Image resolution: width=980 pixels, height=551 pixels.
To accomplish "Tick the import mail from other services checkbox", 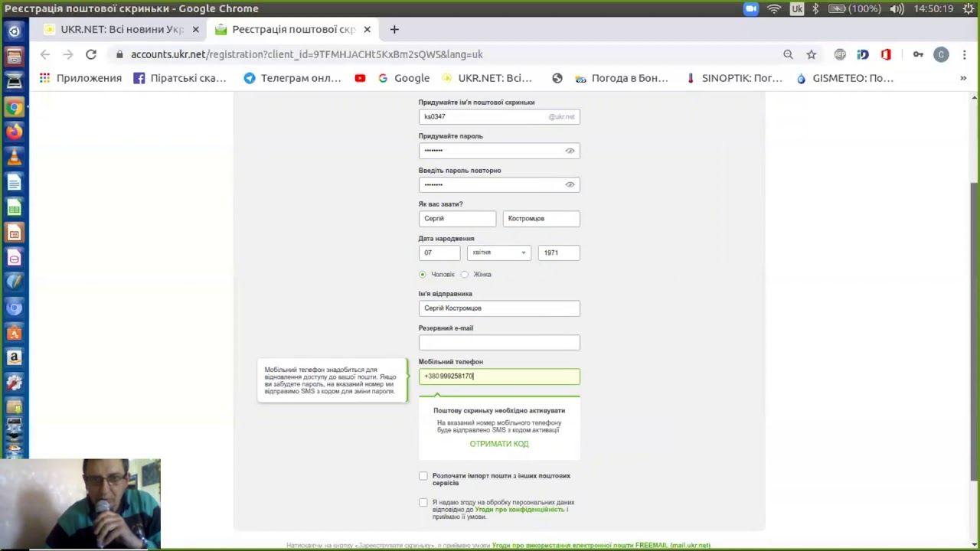I will (x=423, y=476).
